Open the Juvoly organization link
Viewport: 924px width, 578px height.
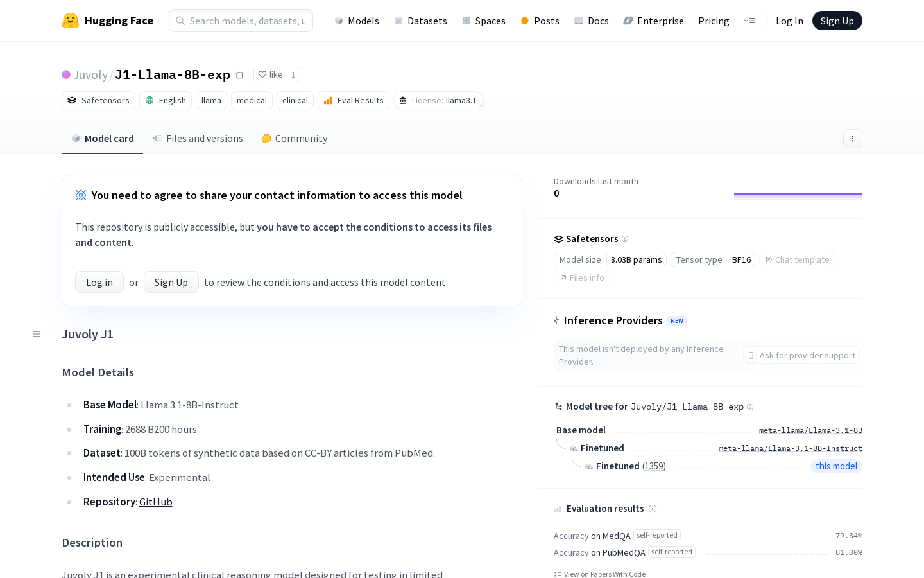point(90,74)
